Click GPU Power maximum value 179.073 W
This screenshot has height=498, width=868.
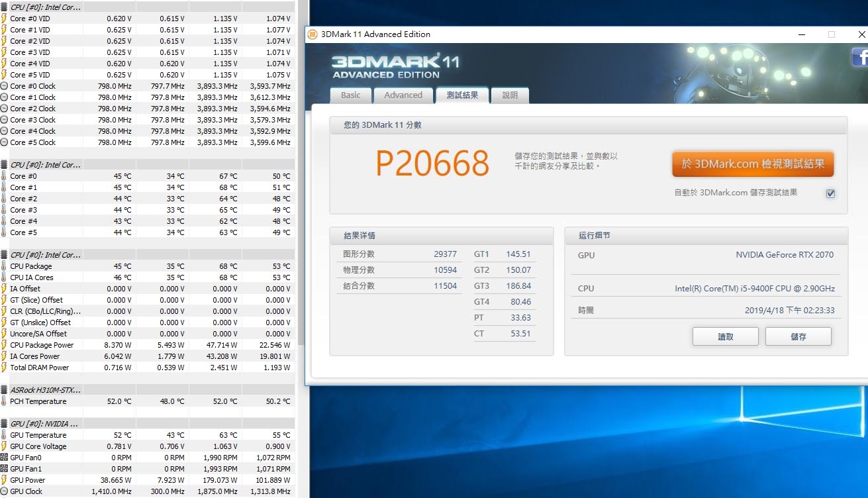point(220,480)
